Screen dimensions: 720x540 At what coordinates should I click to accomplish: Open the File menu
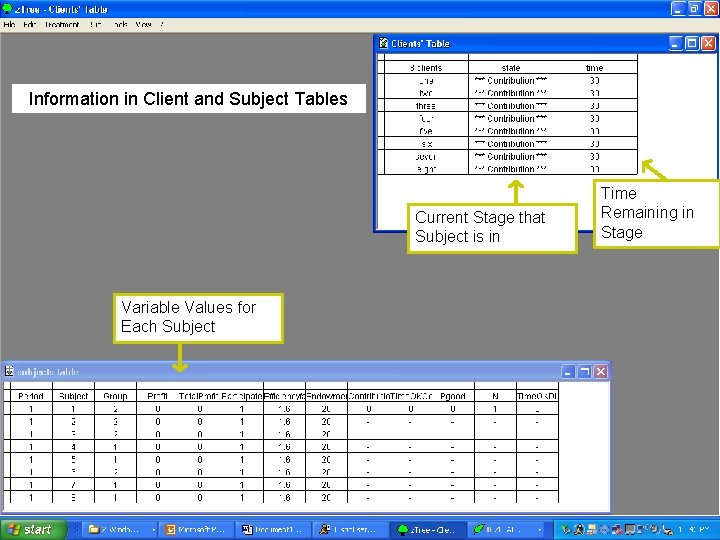[9, 25]
